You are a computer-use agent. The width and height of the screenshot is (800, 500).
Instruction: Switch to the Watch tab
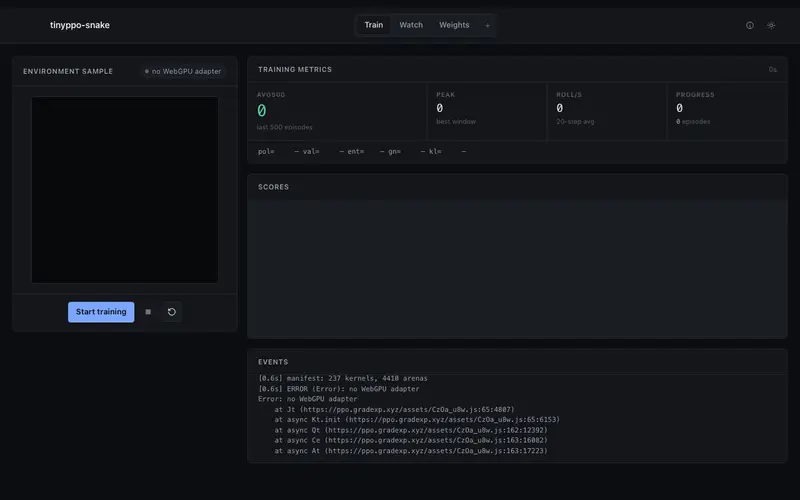(x=411, y=25)
